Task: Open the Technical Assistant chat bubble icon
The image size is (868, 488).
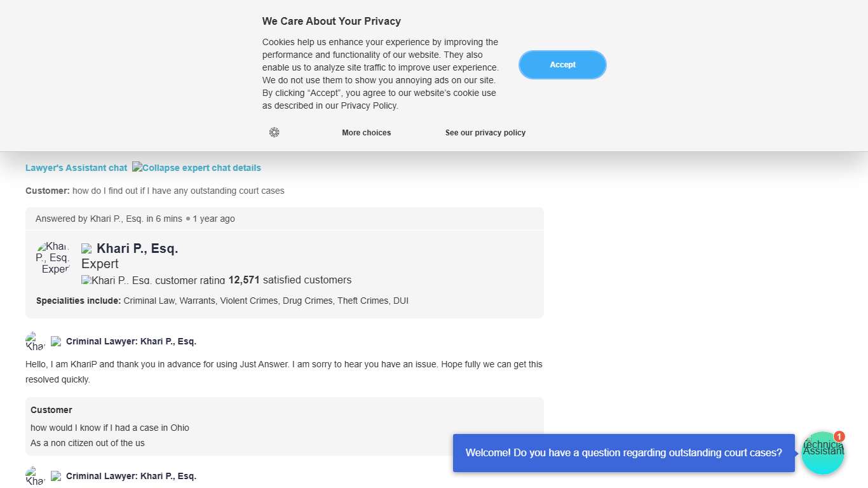Action: click(x=822, y=454)
